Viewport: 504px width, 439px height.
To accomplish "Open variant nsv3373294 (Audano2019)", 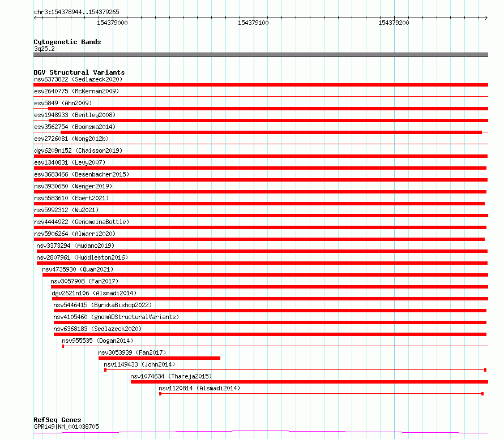I will (x=75, y=246).
